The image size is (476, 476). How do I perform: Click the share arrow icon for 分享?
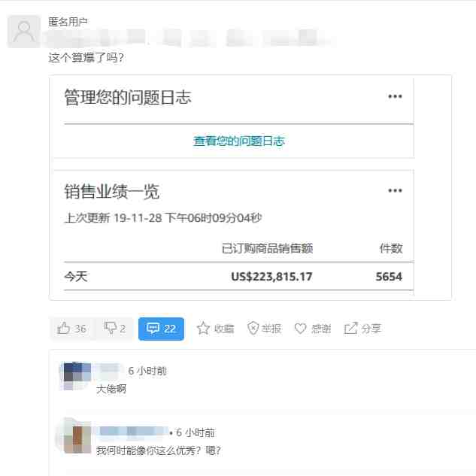[x=351, y=329]
